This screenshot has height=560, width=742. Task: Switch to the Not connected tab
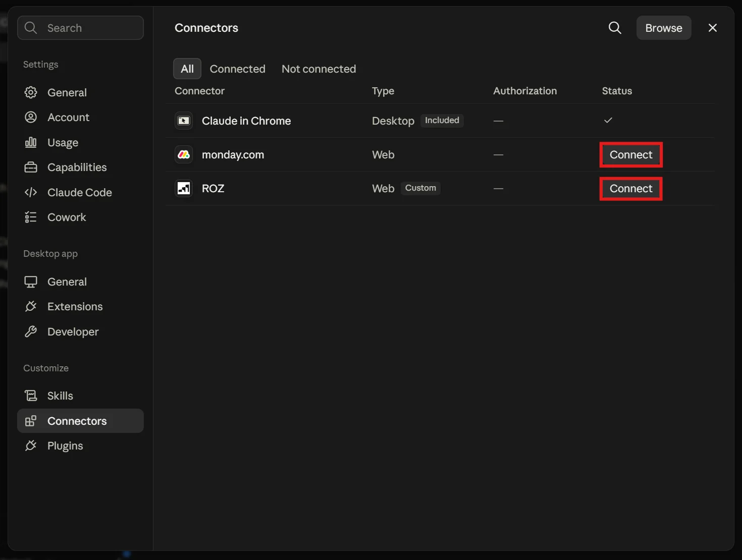319,69
